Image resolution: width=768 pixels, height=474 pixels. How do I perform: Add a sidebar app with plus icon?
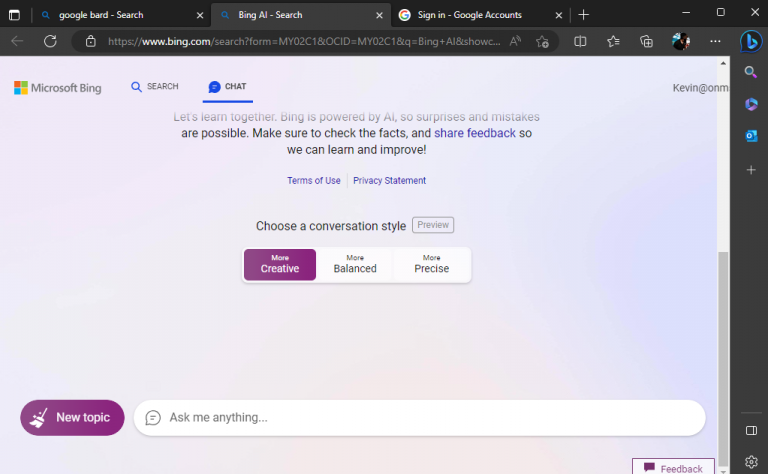(751, 170)
